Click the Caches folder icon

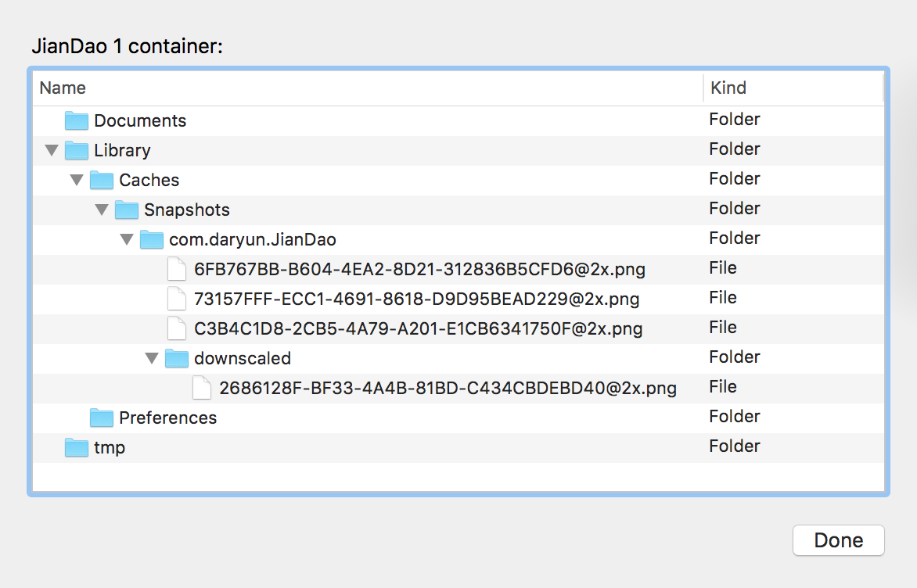pyautogui.click(x=102, y=180)
